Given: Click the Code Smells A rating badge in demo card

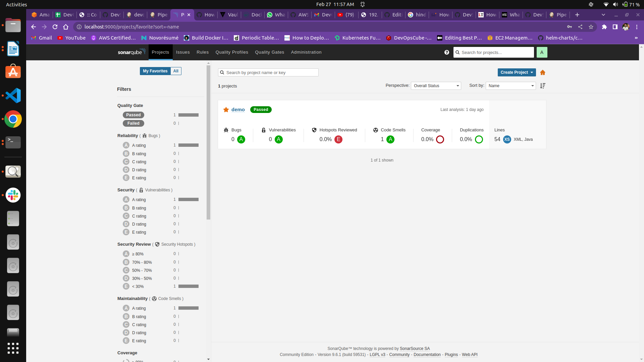Looking at the screenshot, I should point(390,139).
